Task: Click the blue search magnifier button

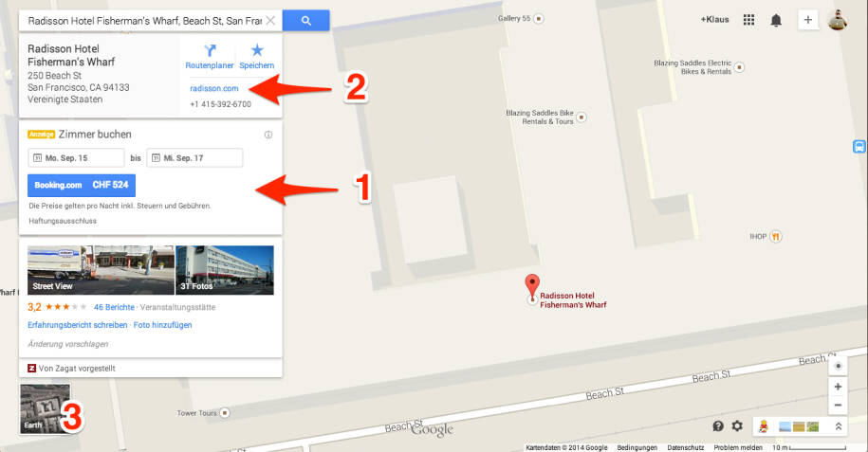Action: coord(306,21)
